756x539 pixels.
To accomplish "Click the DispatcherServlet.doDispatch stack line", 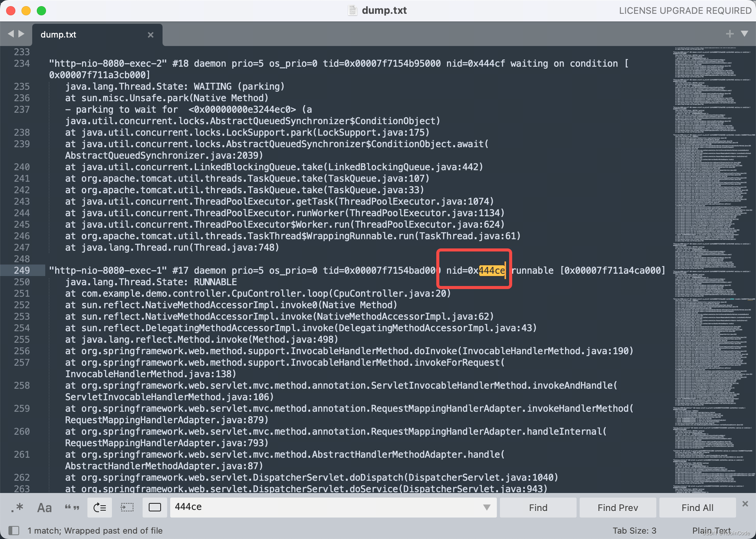I will tap(312, 477).
